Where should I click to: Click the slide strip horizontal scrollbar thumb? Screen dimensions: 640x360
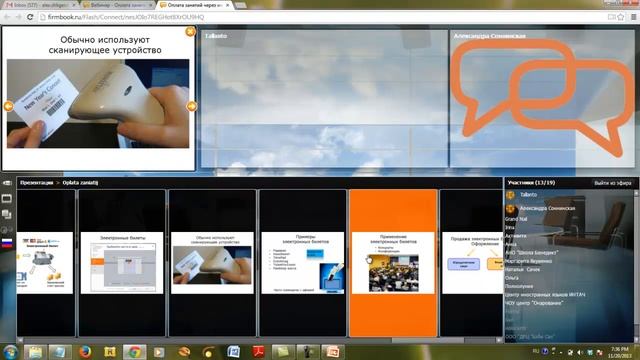tap(428, 340)
